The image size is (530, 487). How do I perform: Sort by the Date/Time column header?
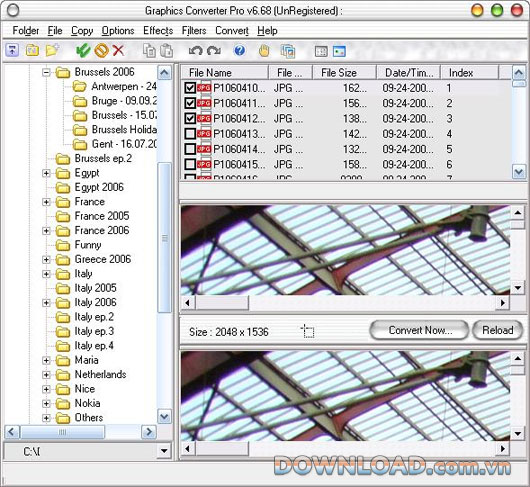click(x=408, y=73)
